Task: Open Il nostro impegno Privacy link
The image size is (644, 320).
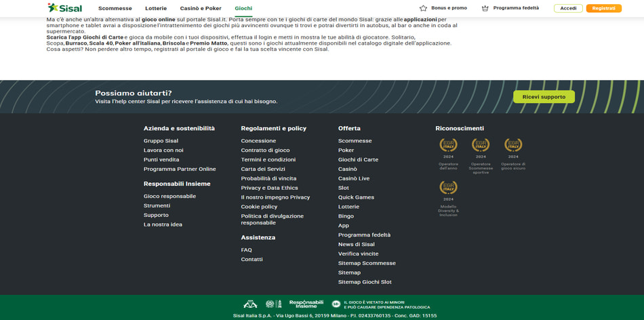Action: tap(275, 197)
